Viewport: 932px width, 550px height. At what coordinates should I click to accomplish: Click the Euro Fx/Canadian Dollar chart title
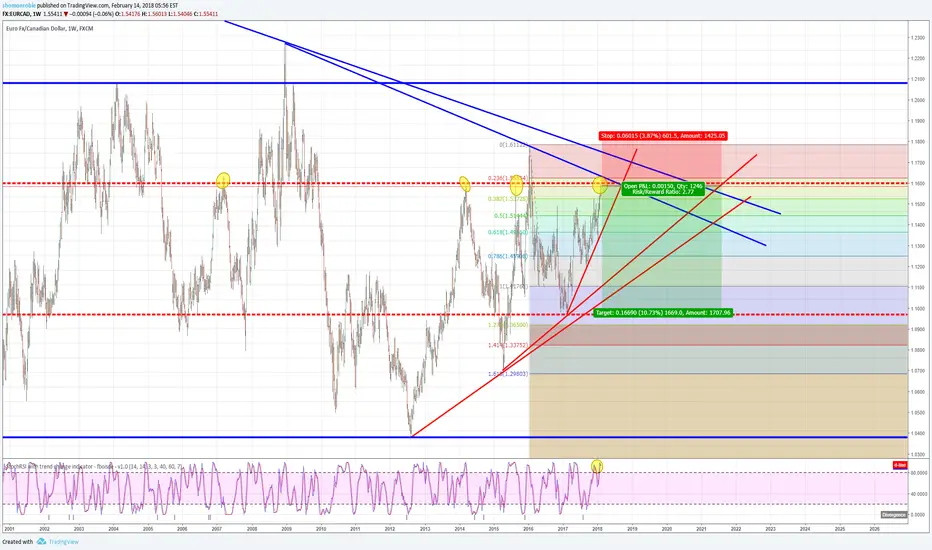click(x=49, y=29)
